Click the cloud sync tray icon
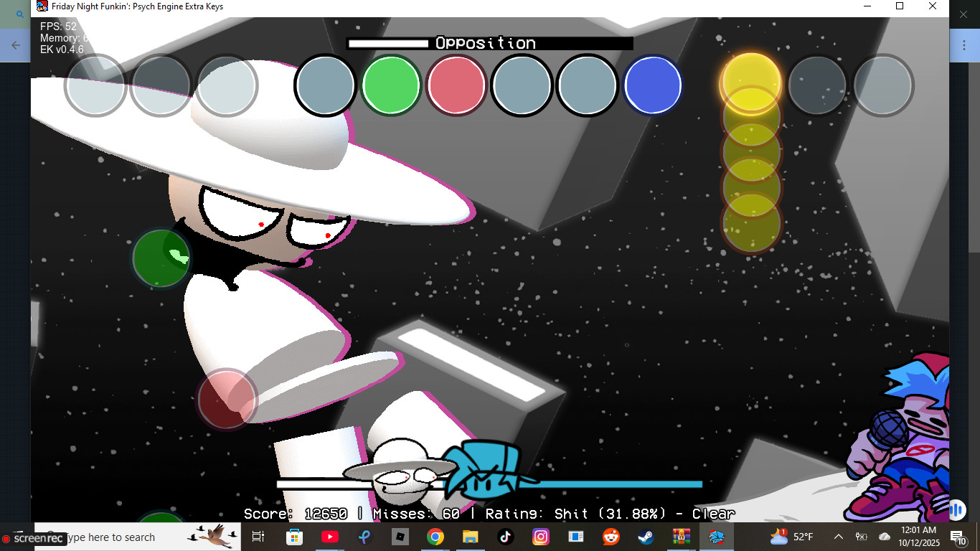Viewport: 980px width, 551px height. 885,537
